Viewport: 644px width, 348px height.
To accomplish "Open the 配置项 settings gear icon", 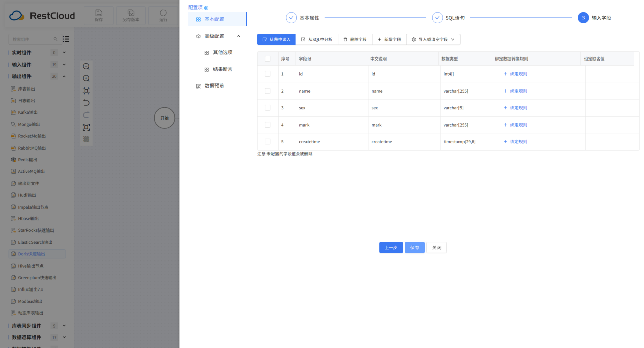I will (x=207, y=8).
